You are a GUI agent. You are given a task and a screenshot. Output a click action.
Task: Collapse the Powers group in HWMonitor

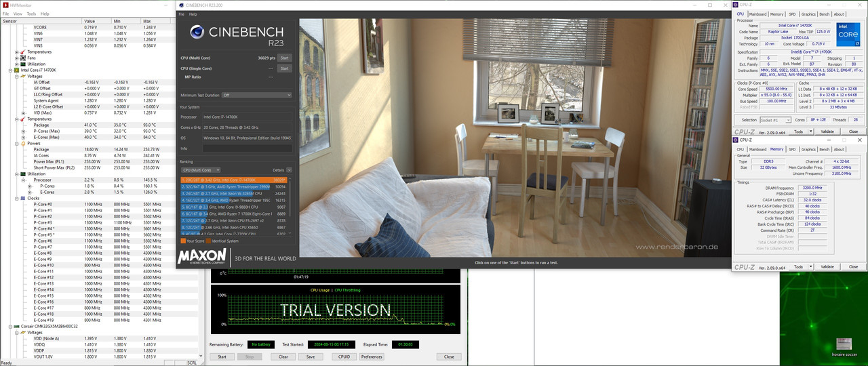17,143
